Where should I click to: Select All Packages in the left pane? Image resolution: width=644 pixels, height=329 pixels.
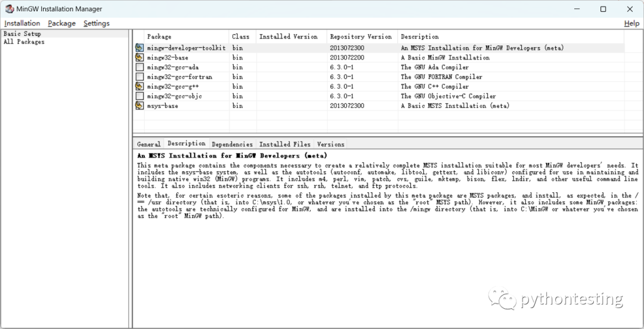click(24, 42)
